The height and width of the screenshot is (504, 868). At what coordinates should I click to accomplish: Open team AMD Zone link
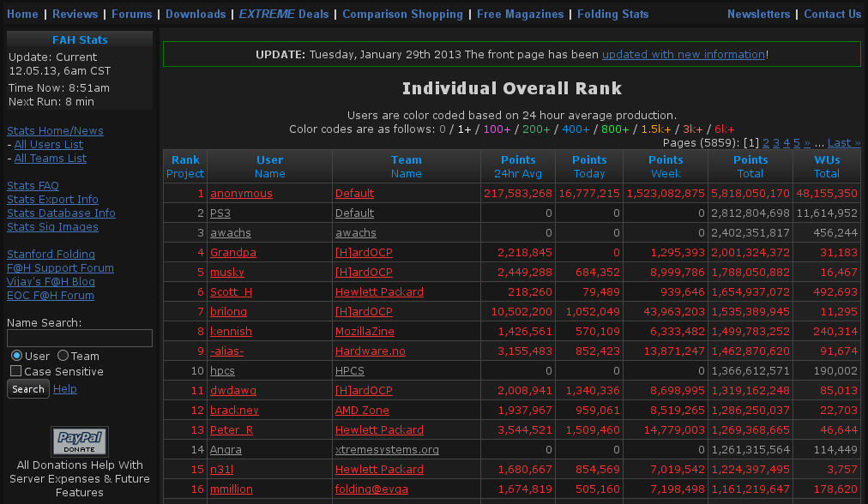coord(362,411)
